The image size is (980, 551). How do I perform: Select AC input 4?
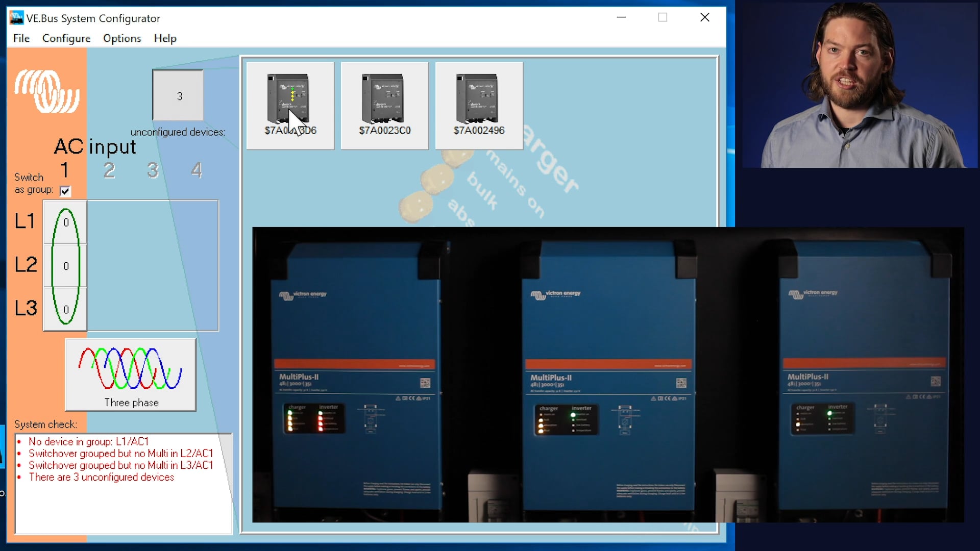click(197, 170)
